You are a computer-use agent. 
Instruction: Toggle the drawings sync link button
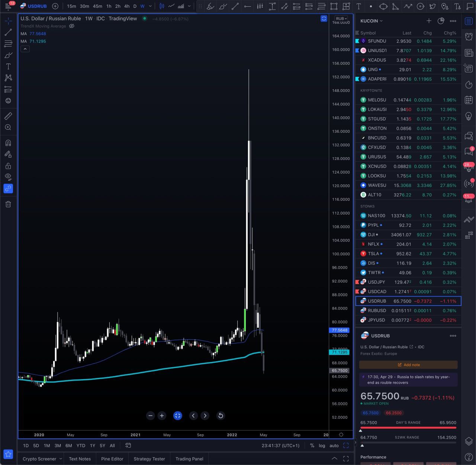[8, 188]
